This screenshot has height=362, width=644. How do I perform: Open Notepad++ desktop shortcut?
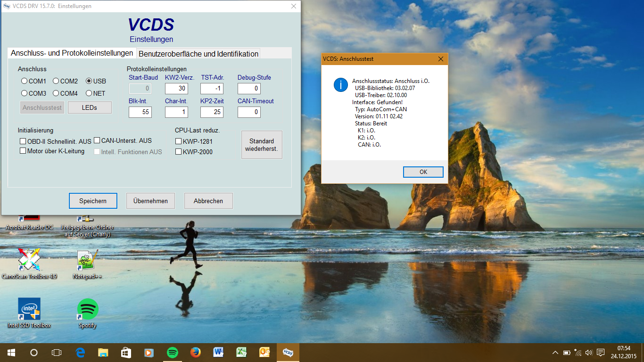click(x=88, y=261)
